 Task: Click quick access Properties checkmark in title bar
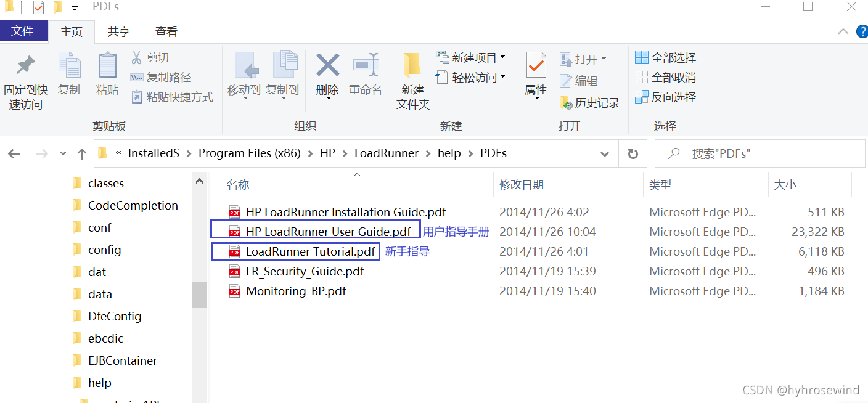[x=38, y=7]
